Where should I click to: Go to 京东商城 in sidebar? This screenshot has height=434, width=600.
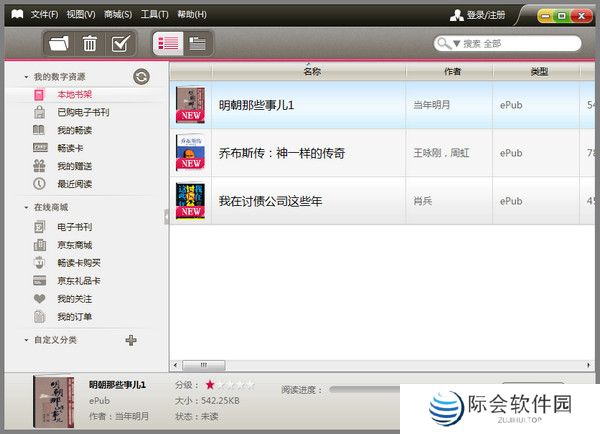pyautogui.click(x=74, y=244)
